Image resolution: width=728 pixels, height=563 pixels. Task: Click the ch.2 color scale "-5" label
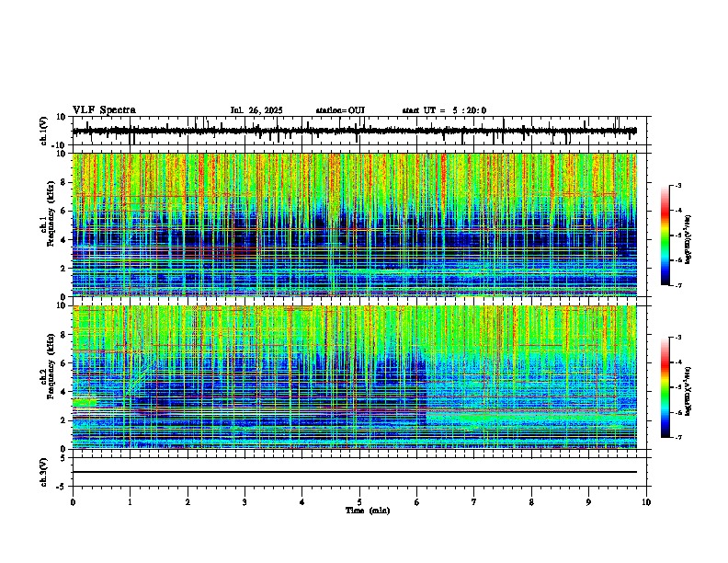pyautogui.click(x=678, y=387)
